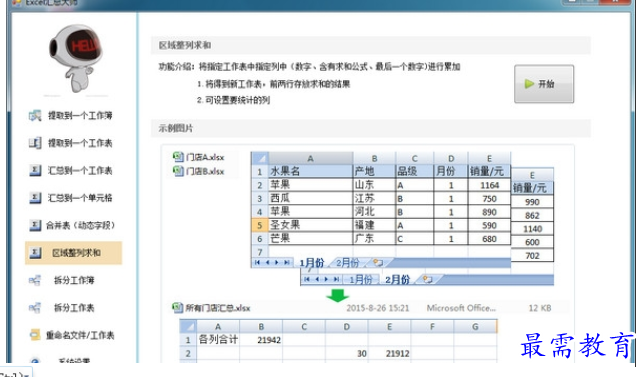The image size is (642, 377).
Task: Open the 提取到一个工作簿 sidebar icon
Action: tap(35, 116)
